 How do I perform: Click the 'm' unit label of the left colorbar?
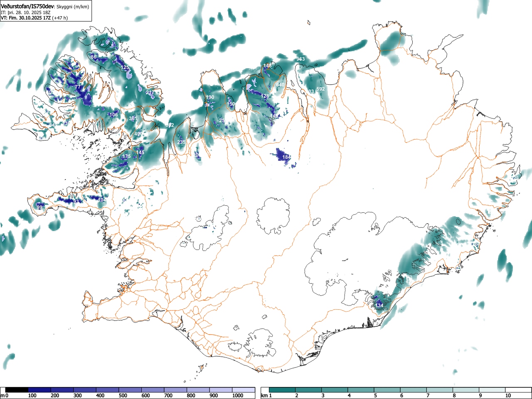[2, 396]
